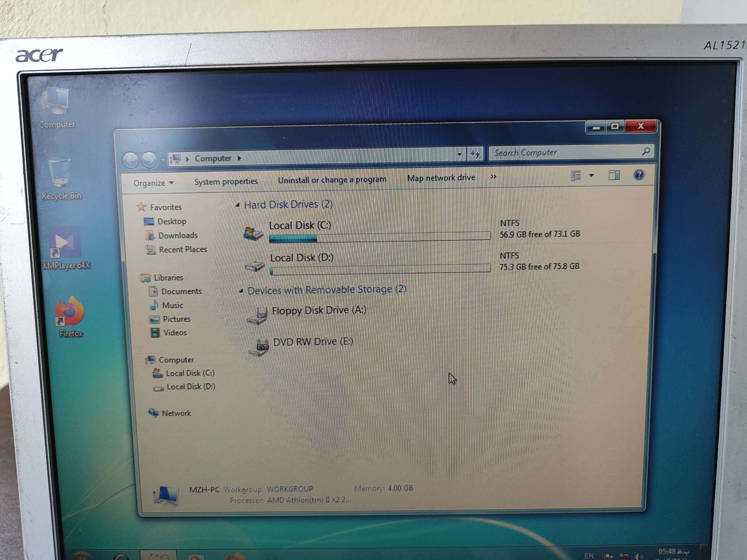Click the refresh button beside address bar
The width and height of the screenshot is (747, 560).
pyautogui.click(x=475, y=154)
